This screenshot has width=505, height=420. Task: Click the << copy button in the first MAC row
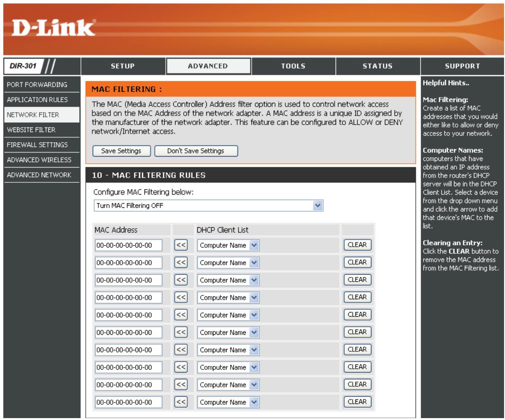click(181, 245)
